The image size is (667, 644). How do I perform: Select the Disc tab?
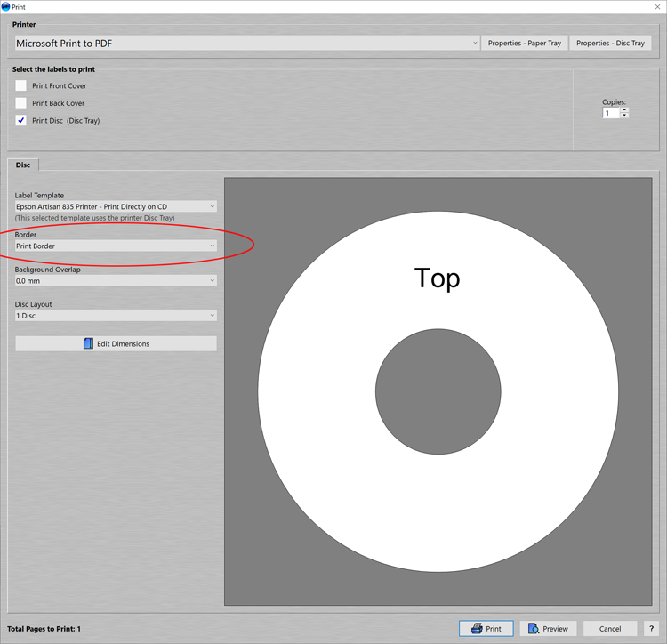(23, 165)
